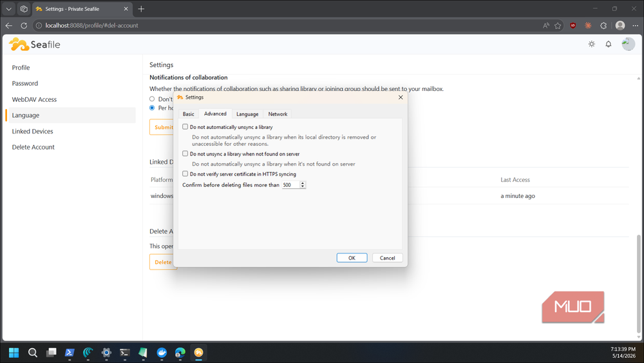644x363 pixels.
Task: Open the notifications bell
Action: coord(609,44)
